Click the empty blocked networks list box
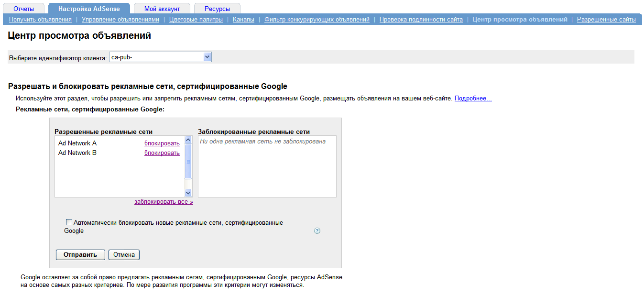Screen dimensions: 644x296 (267, 166)
